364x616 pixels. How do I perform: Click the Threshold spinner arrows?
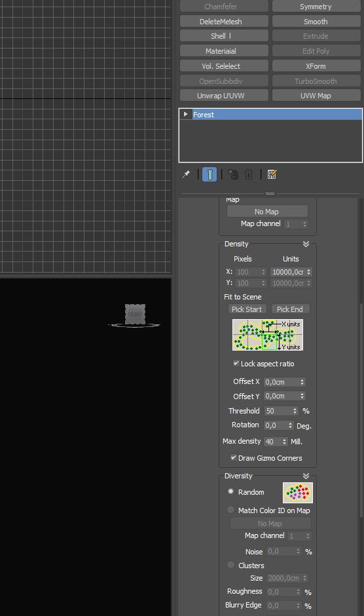[x=295, y=410]
